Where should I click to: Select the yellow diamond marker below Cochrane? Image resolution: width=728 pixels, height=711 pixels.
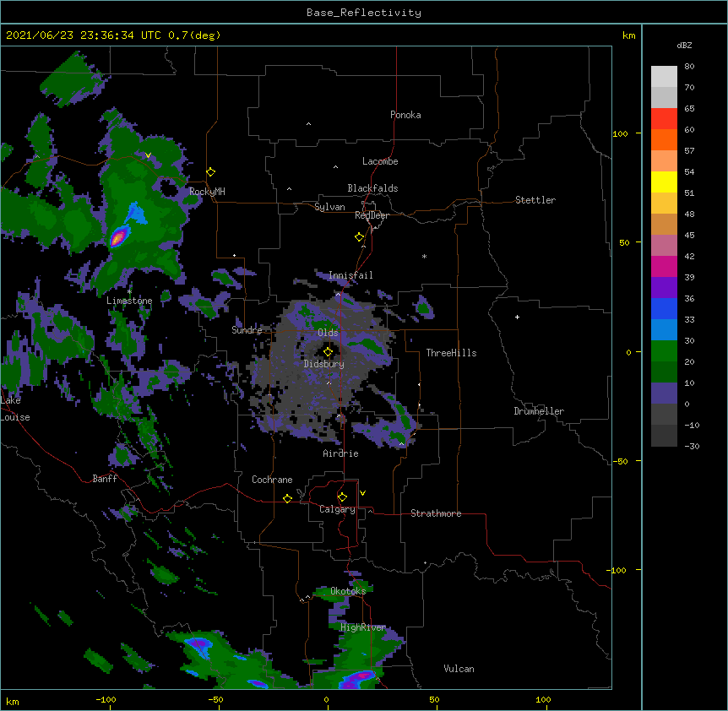[287, 498]
